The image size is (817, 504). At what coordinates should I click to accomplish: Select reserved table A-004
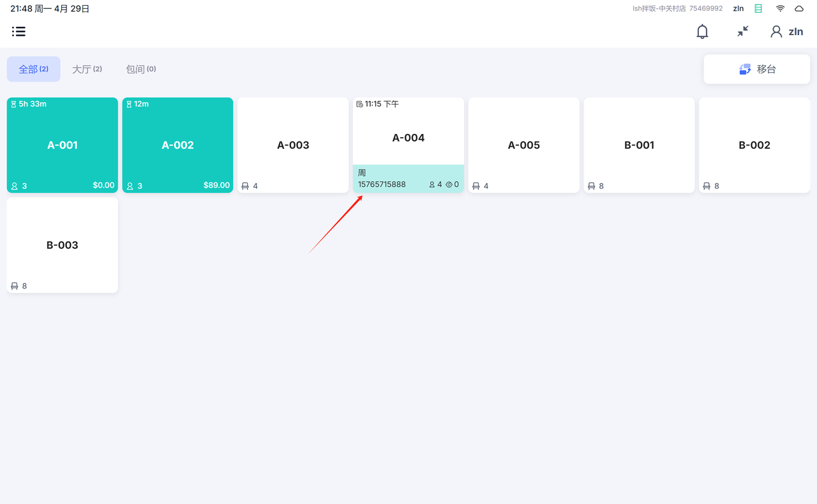(x=408, y=145)
